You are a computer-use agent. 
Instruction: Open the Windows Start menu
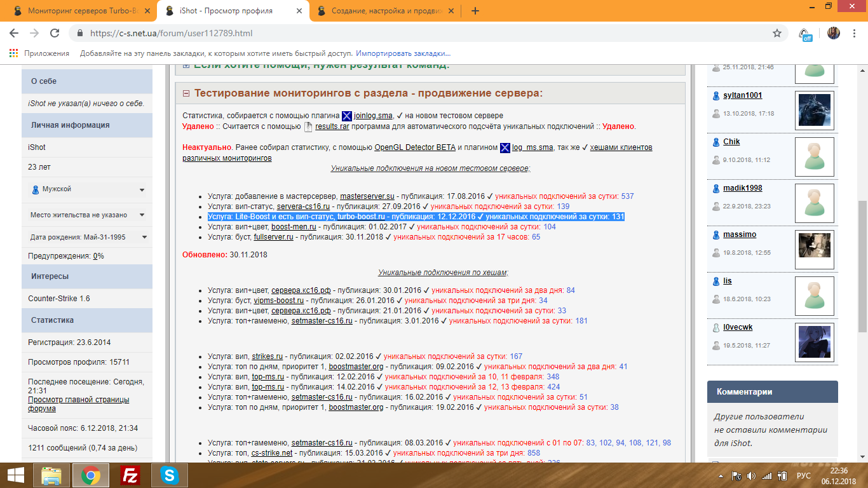[x=15, y=475]
